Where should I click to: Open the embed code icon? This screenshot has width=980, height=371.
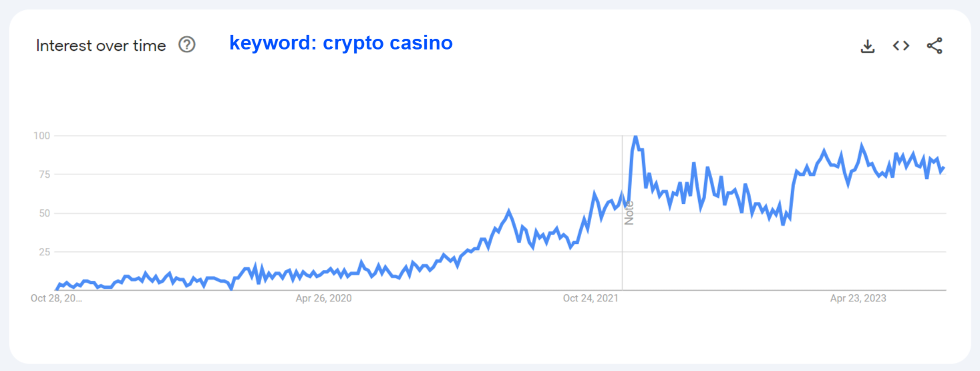(x=901, y=46)
